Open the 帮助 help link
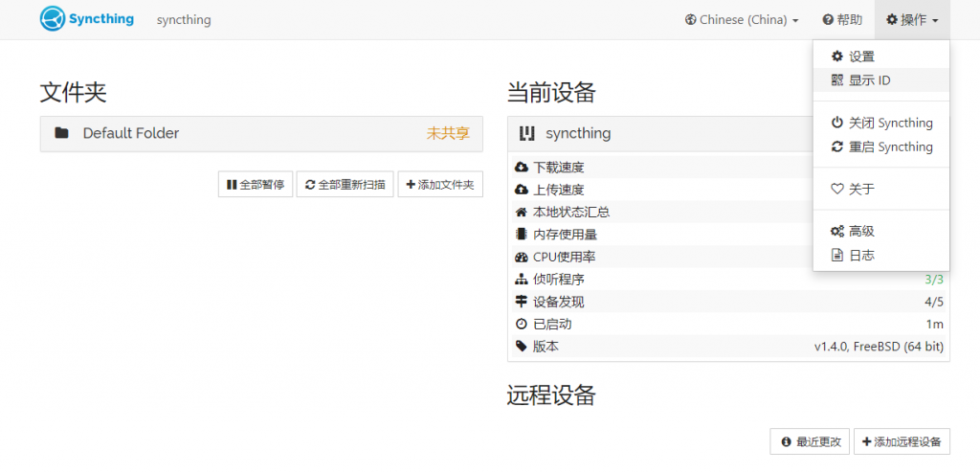This screenshot has width=980, height=473. tap(842, 20)
